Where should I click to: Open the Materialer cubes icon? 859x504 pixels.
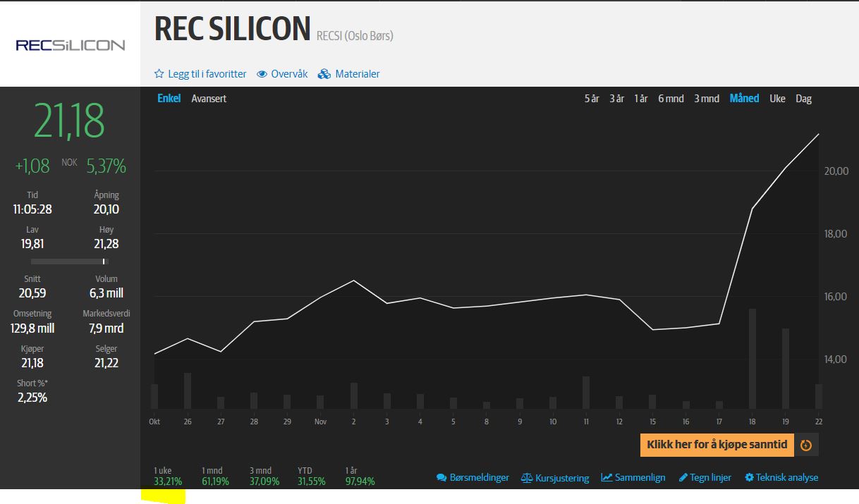(324, 74)
